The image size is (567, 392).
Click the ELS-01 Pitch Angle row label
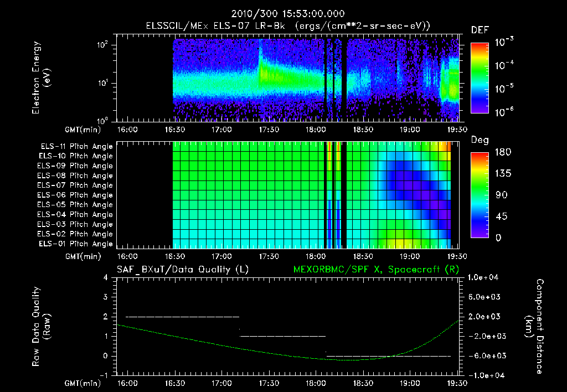[76, 244]
